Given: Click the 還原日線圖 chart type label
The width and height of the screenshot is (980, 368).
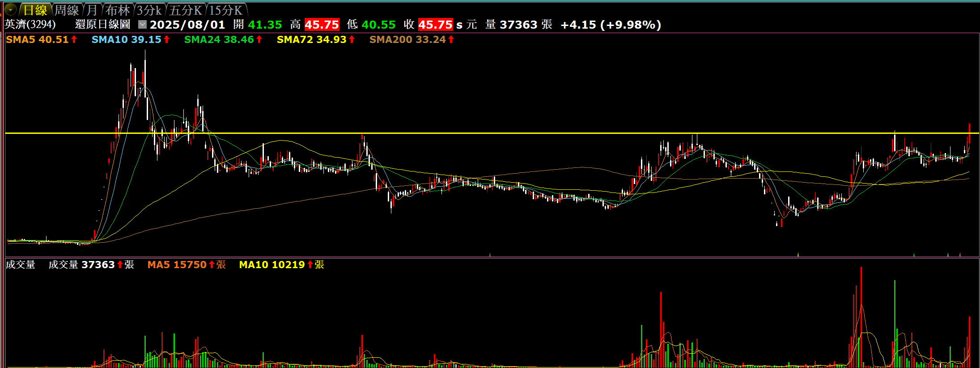Looking at the screenshot, I should tap(102, 25).
